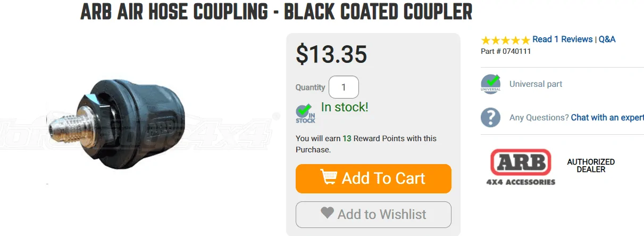Click Chat with an expert link
644x236 pixels.
[607, 118]
